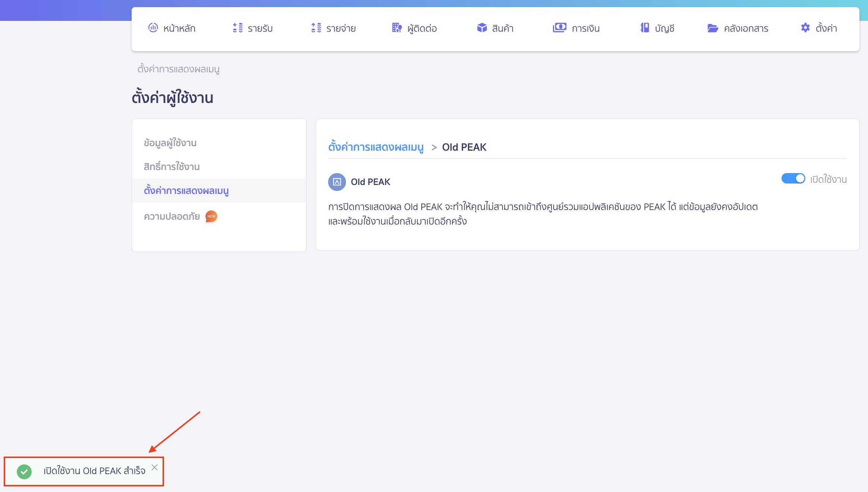Click the รายจ่าย expense icon

(316, 28)
